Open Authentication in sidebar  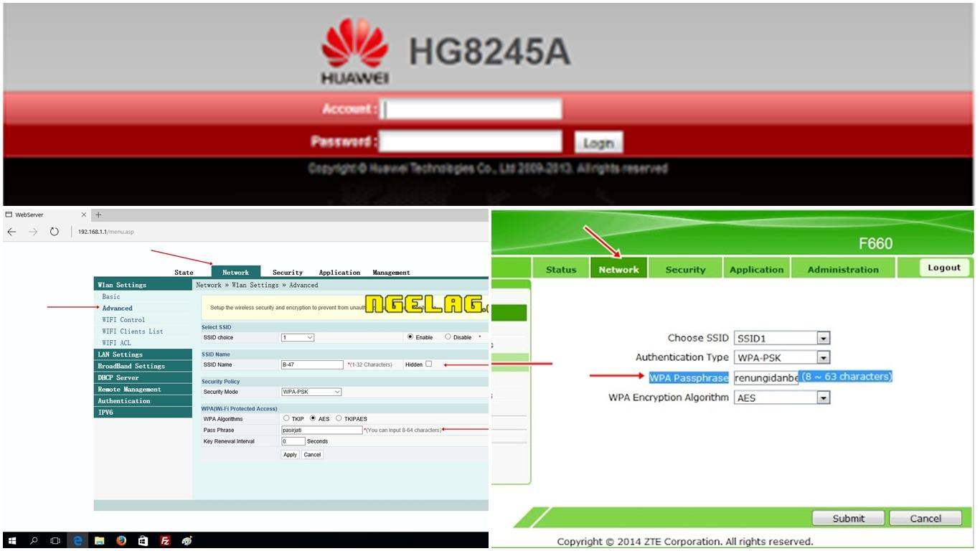[143, 401]
